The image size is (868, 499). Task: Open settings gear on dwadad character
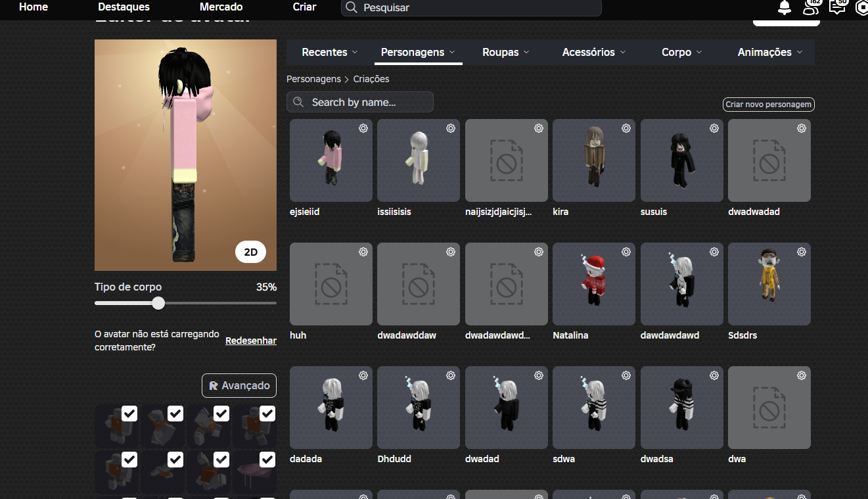(x=539, y=375)
